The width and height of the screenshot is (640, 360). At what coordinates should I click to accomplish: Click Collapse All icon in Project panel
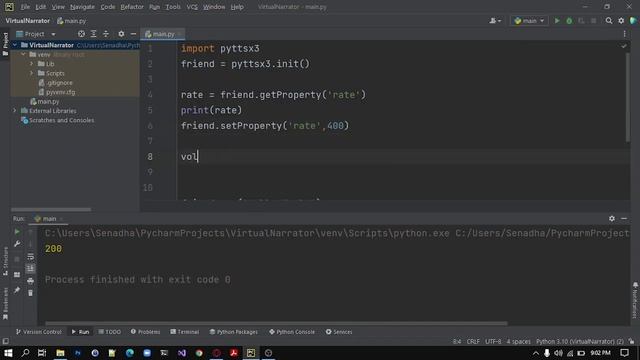click(x=106, y=34)
